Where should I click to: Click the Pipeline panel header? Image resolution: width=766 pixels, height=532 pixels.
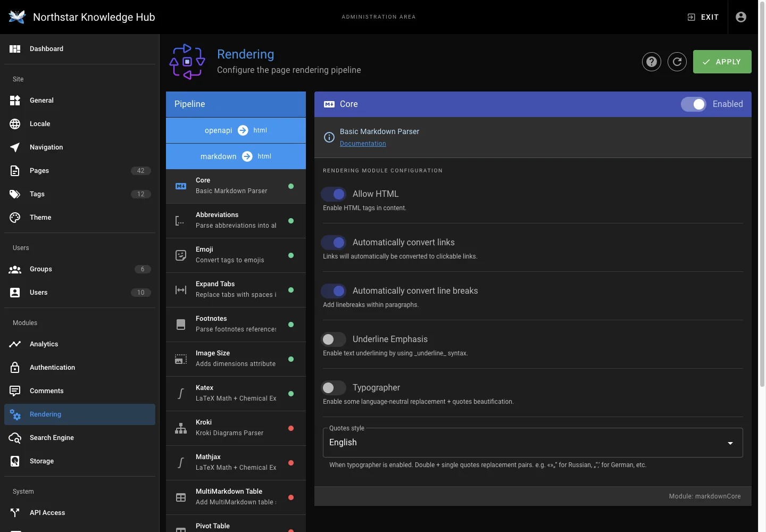point(236,104)
